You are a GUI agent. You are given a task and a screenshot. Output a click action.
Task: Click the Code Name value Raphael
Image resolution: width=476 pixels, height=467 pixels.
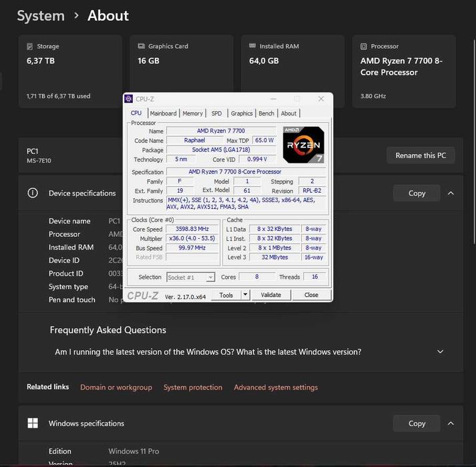(194, 140)
